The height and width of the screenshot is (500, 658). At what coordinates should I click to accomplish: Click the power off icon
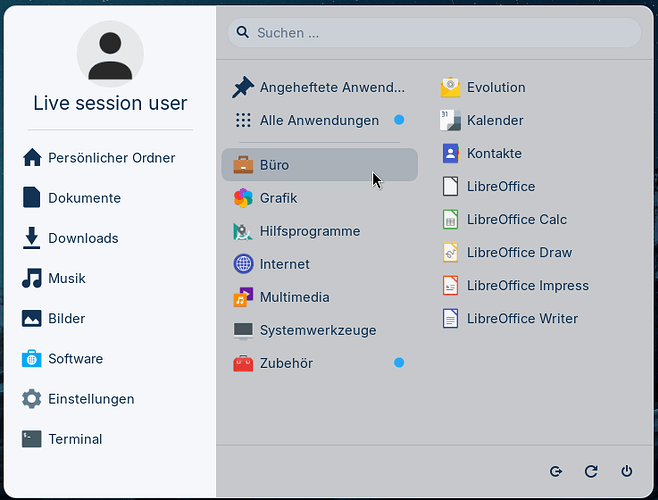click(x=627, y=471)
